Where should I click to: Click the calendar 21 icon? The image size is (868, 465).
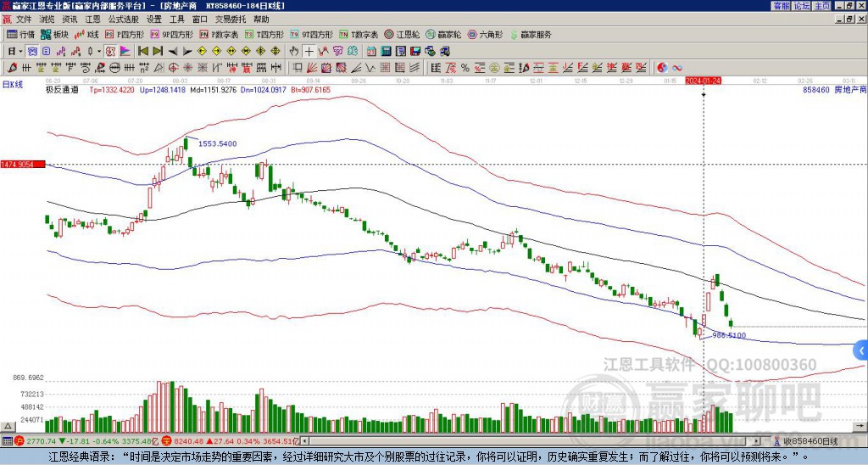pyautogui.click(x=371, y=52)
